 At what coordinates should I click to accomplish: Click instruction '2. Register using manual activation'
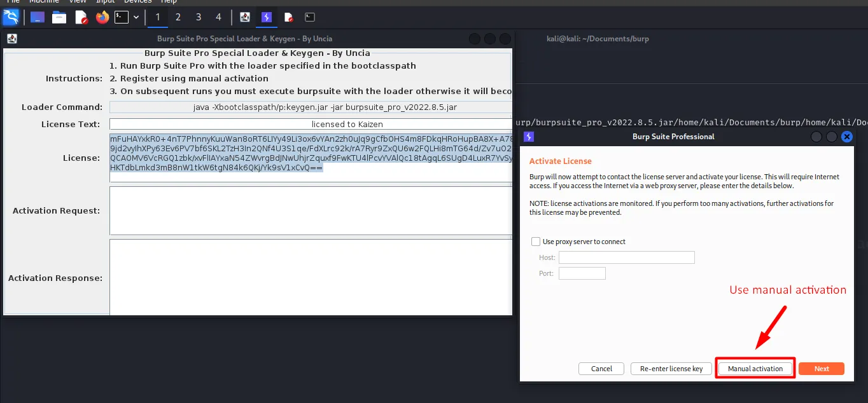(189, 79)
